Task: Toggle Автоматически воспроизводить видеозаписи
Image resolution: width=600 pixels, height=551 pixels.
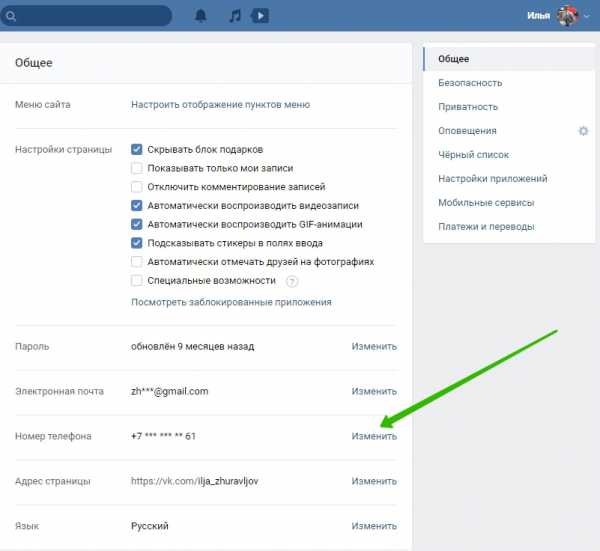Action: tap(137, 205)
